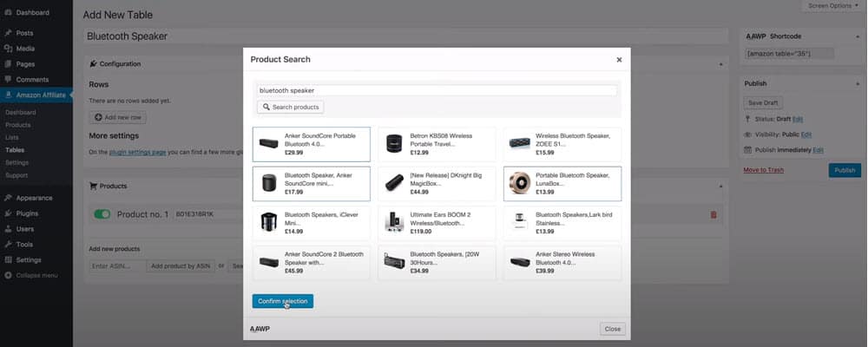Select DKnight Big MagicBox product card

(x=437, y=184)
